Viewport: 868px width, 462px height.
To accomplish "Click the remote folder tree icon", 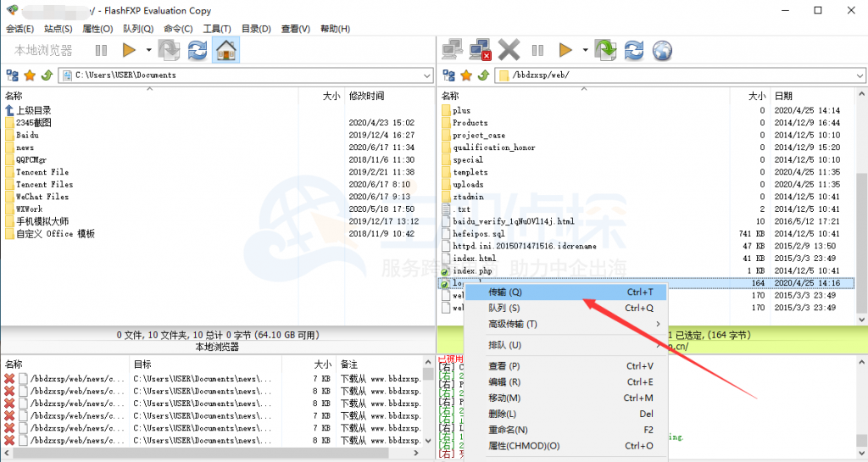I will (449, 75).
